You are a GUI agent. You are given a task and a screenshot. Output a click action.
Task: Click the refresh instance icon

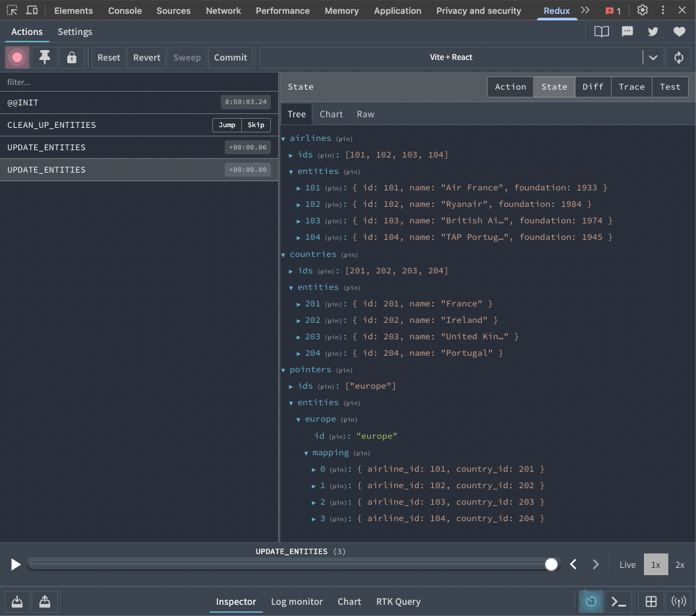[x=678, y=57]
